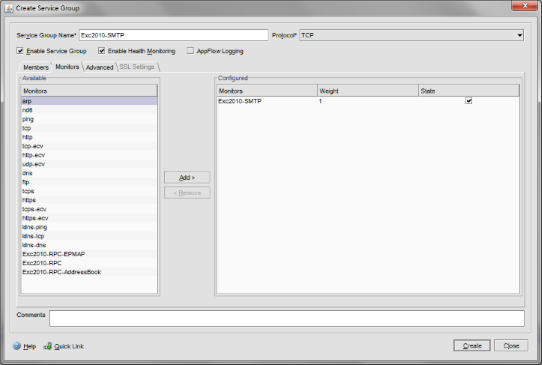This screenshot has height=365, width=542.
Task: Select the http monitor
Action: tap(89, 137)
